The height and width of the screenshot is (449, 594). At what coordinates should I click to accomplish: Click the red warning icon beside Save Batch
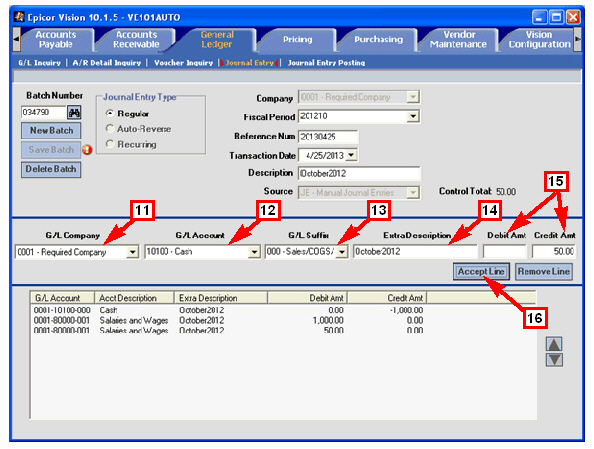point(87,150)
